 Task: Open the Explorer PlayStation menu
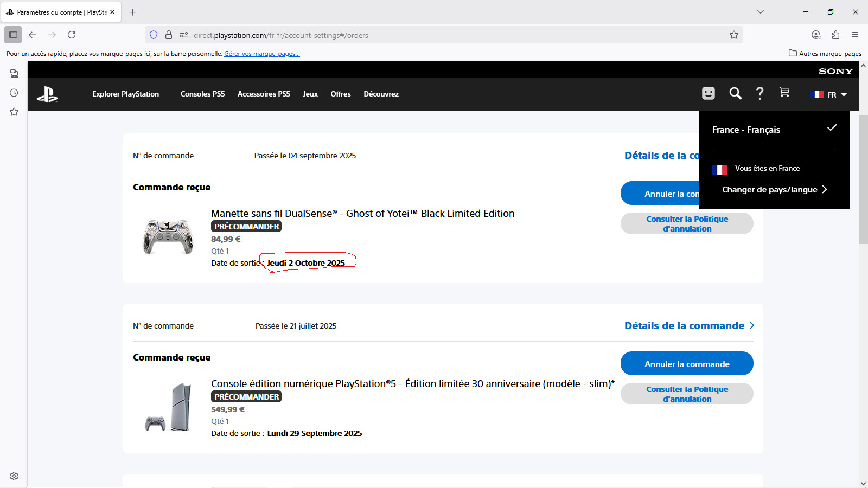(125, 94)
